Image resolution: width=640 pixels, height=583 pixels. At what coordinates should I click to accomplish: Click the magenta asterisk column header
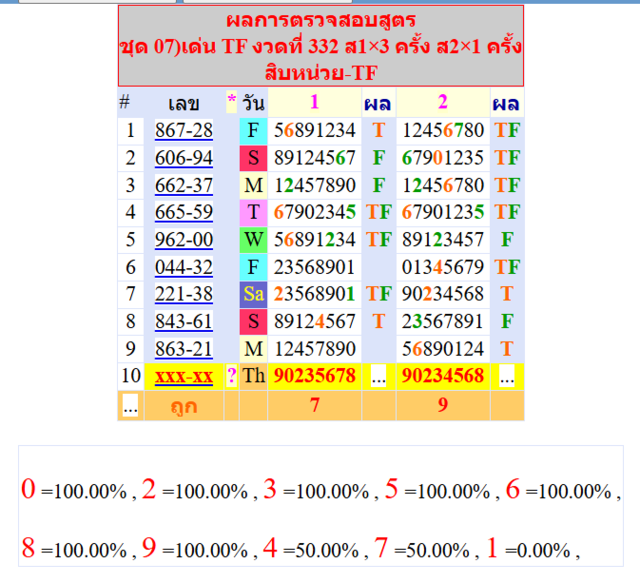(x=231, y=100)
